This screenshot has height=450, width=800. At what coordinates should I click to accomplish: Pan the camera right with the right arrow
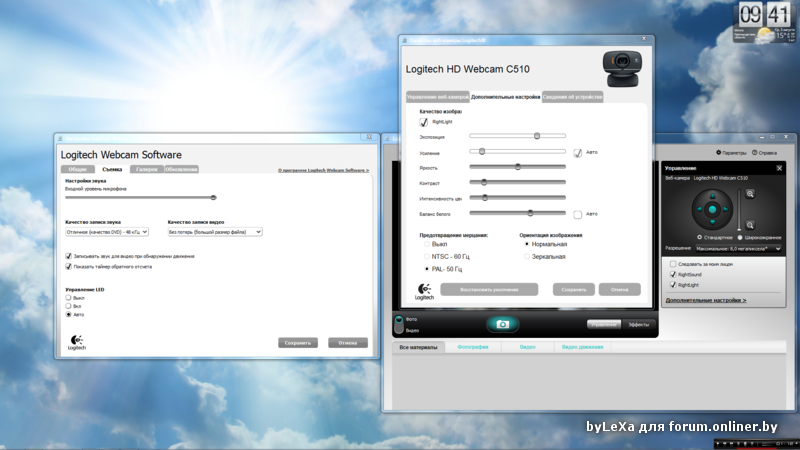click(726, 209)
